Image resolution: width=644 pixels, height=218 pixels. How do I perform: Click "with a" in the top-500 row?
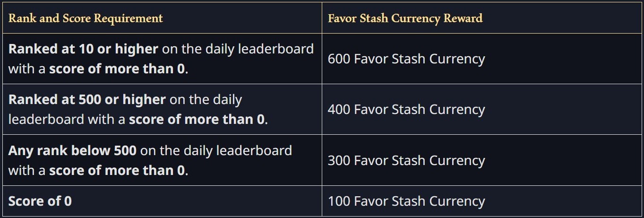[x=106, y=120]
